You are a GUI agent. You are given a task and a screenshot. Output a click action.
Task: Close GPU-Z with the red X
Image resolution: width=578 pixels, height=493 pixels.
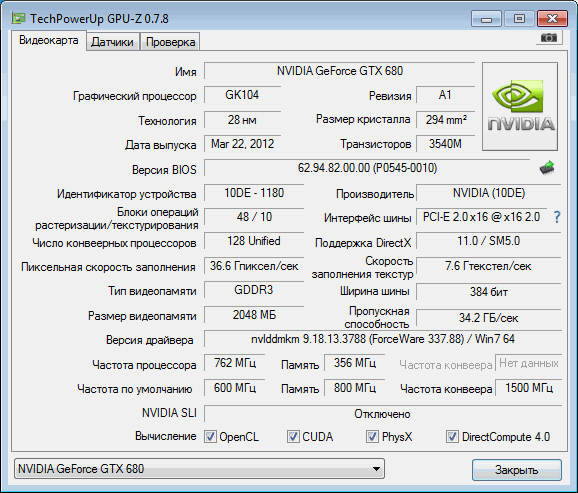(552, 18)
